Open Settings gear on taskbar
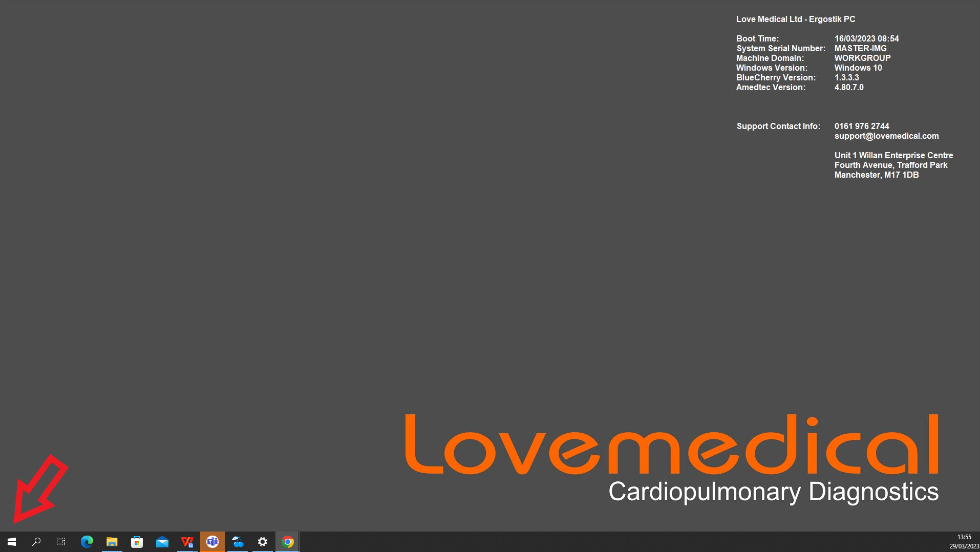Screen dimensions: 980x552 [263, 542]
